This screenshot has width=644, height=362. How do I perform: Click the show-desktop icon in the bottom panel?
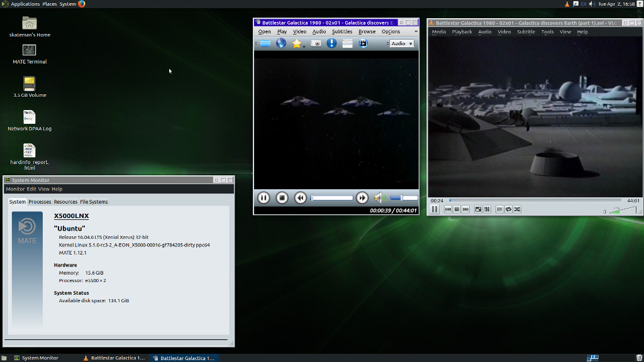point(4,358)
